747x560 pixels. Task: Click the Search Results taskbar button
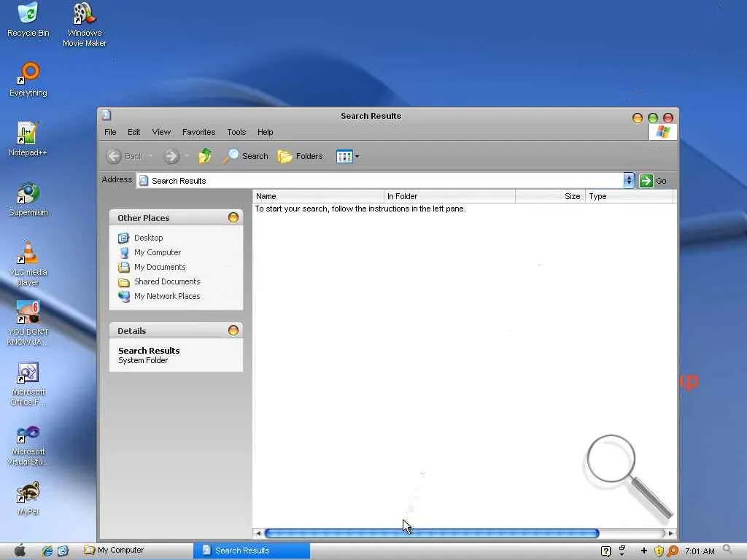[252, 551]
